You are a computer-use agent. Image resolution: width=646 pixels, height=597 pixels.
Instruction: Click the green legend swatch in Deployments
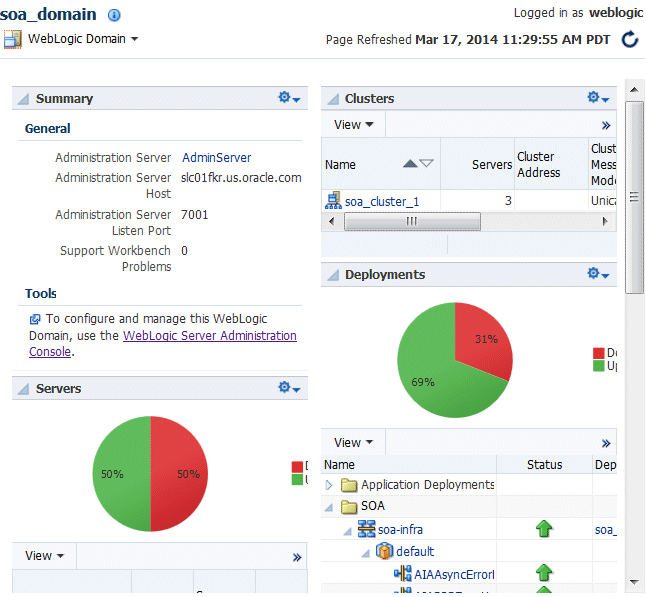click(599, 365)
